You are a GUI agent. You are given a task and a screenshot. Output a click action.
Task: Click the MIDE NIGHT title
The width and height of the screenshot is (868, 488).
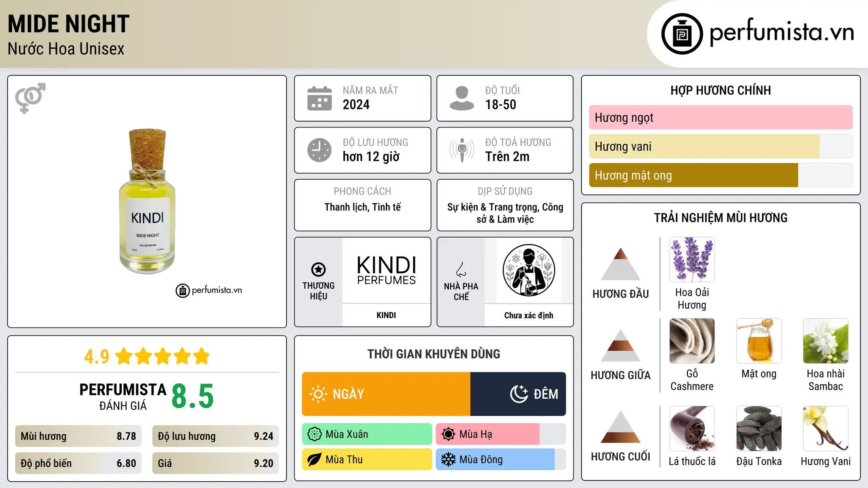[69, 24]
